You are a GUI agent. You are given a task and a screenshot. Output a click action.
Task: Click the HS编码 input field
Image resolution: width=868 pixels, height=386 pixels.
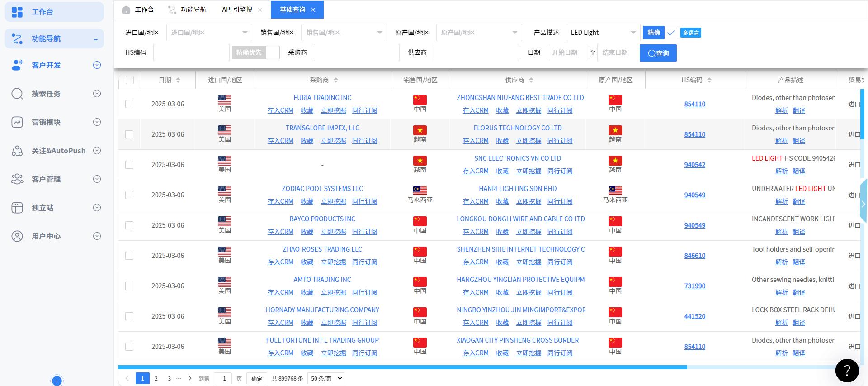click(191, 52)
